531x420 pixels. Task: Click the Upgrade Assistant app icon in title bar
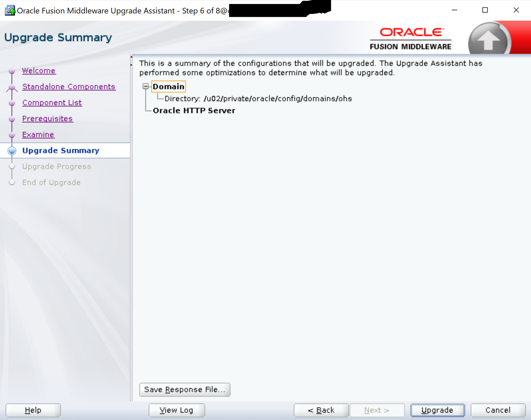coord(9,11)
